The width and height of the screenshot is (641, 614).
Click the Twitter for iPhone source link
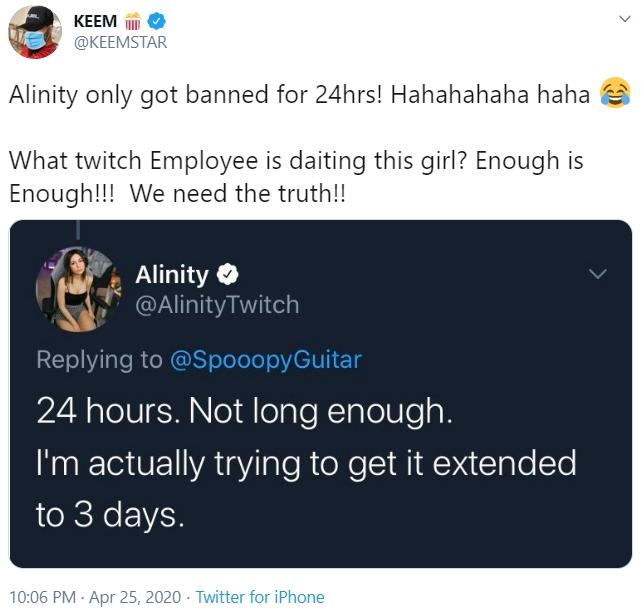[x=260, y=597]
